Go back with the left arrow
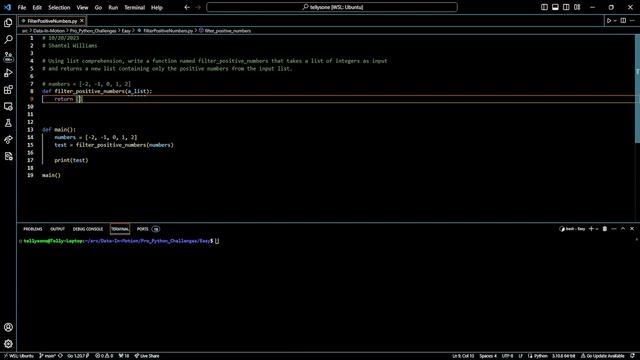This screenshot has height=360, width=640. [x=187, y=7]
